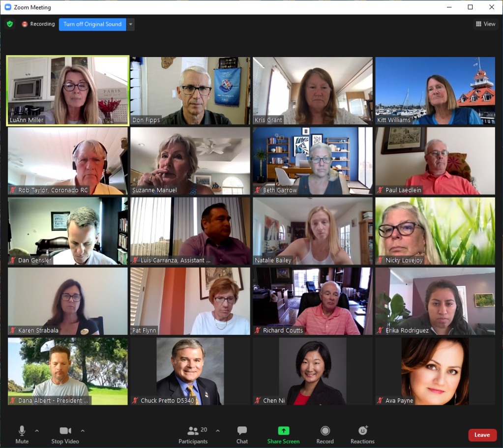Click the Zoom logo in title bar
The height and width of the screenshot is (448, 503).
pos(7,7)
